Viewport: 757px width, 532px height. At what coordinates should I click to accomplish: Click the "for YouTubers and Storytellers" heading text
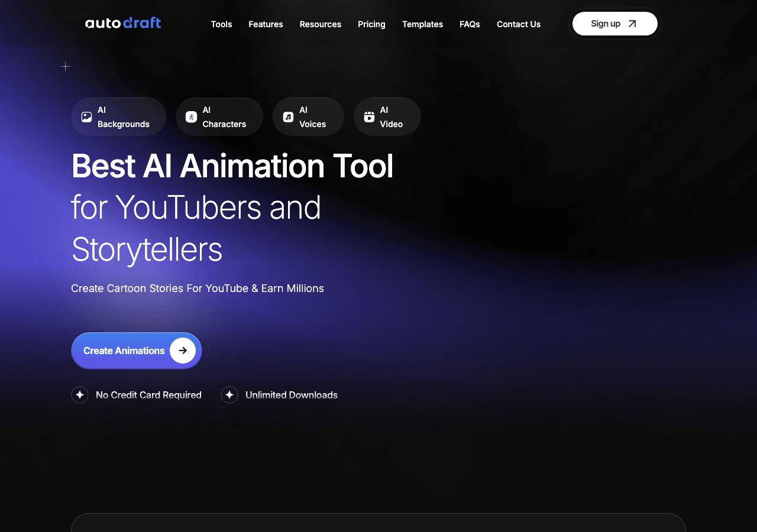[x=196, y=228]
